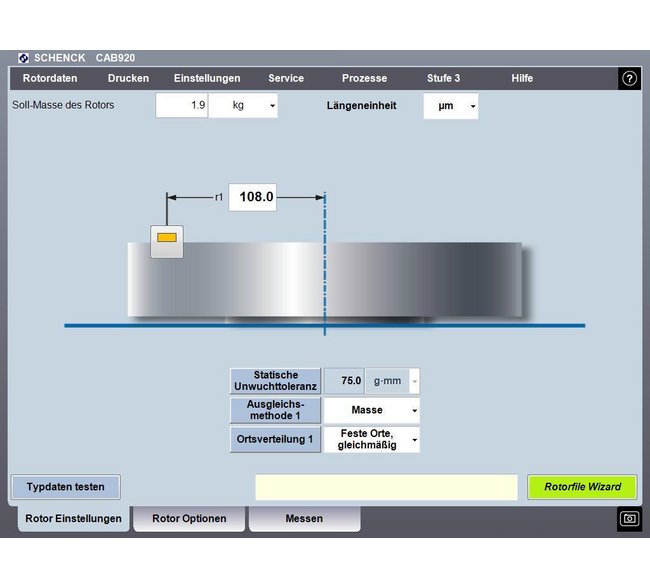Open the Ausgleichsmethode Masse dropdown
The height and width of the screenshot is (588, 650).
(371, 410)
